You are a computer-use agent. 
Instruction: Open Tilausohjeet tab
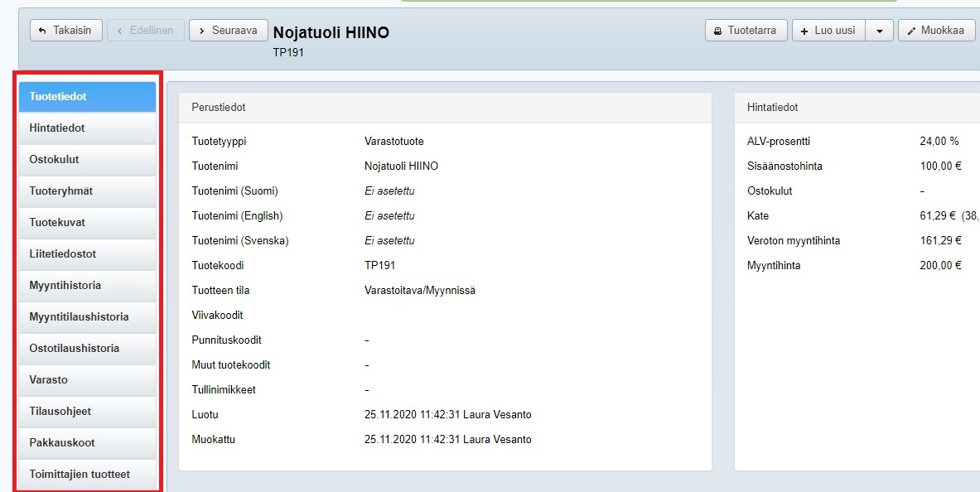point(88,412)
